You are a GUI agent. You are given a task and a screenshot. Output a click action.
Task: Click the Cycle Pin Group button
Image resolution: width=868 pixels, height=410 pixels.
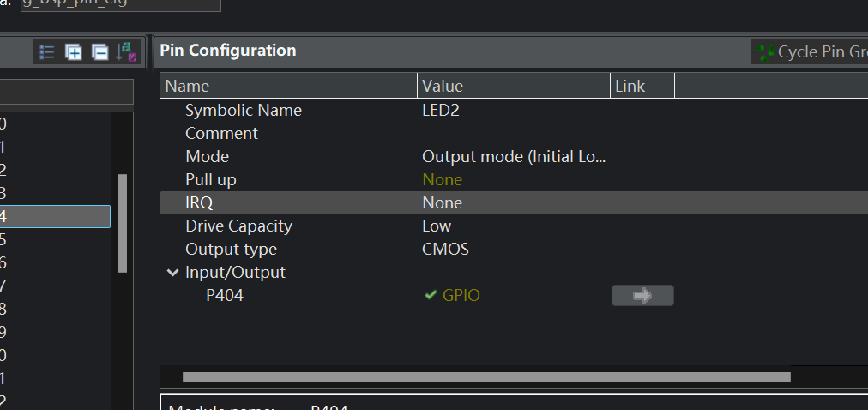(810, 52)
